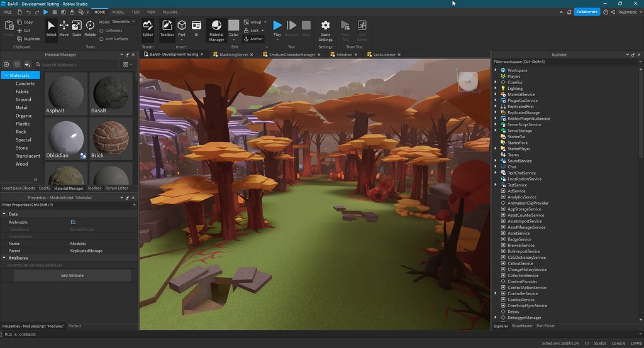Click the Filter workspace field
This screenshot has height=348, width=644.
(567, 62)
